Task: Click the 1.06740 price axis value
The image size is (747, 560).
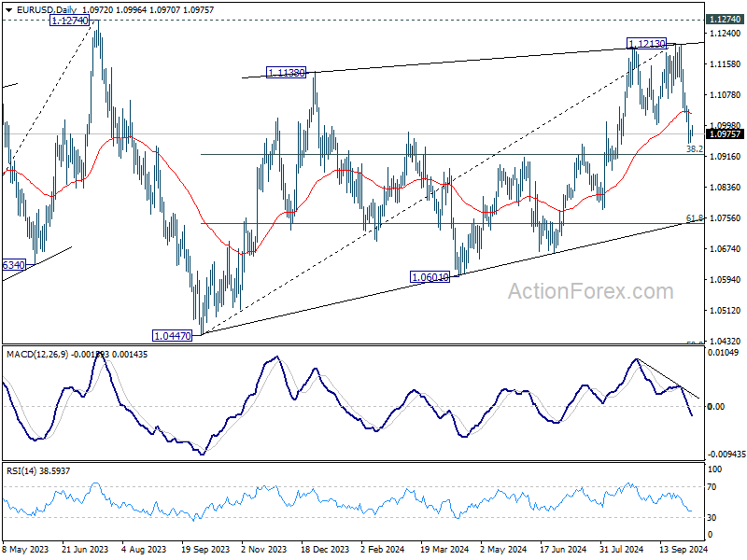Action: [726, 249]
